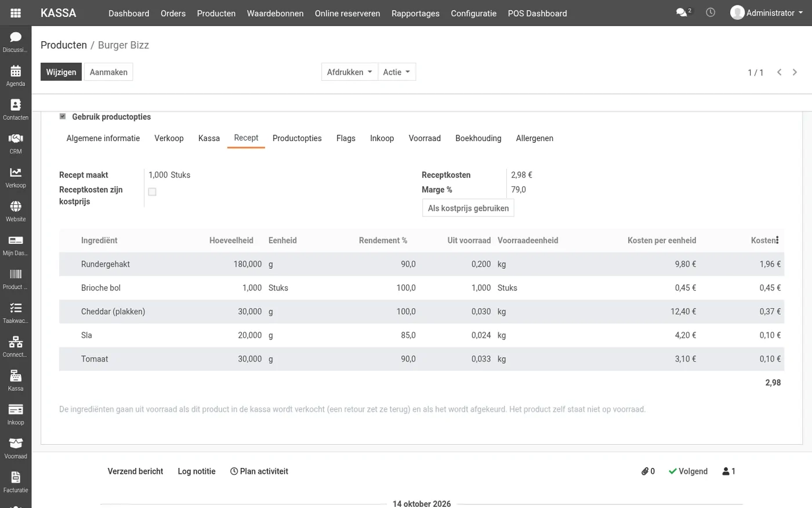Open the ingredient table column options
The image size is (812, 508).
[777, 240]
